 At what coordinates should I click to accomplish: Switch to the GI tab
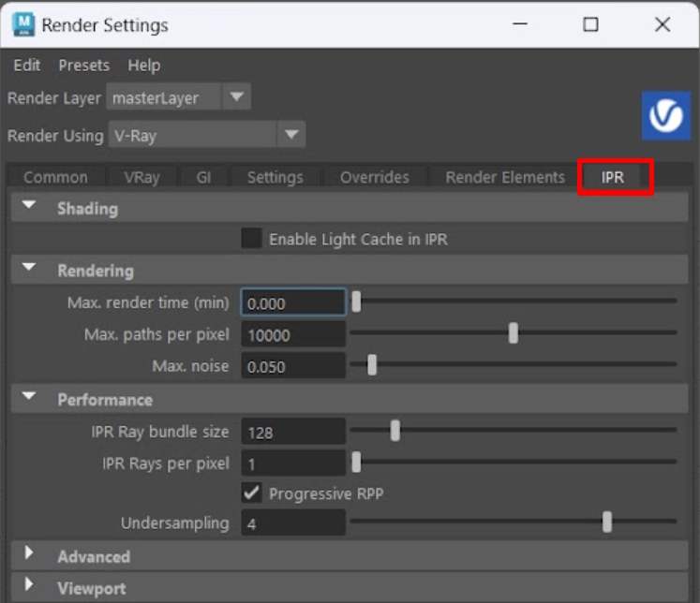(x=203, y=177)
